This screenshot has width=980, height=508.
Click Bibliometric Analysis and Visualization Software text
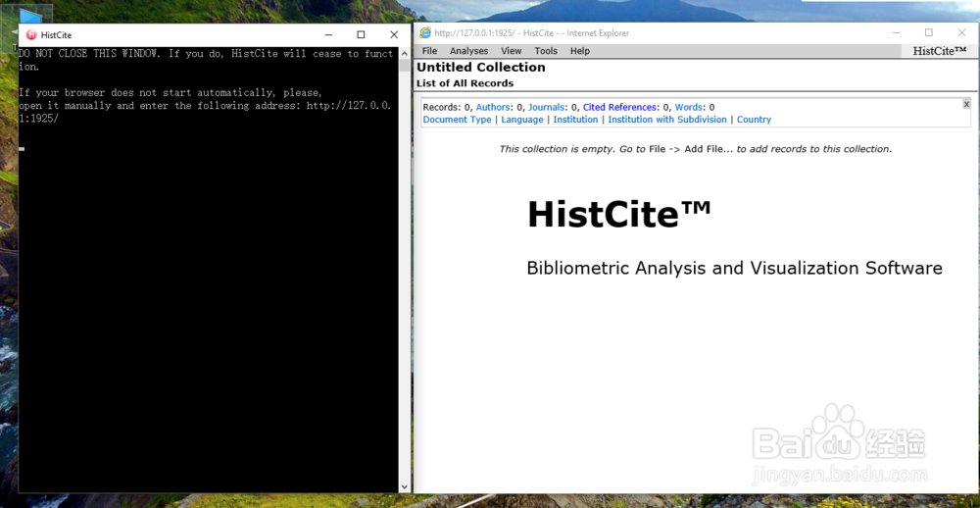(x=734, y=268)
